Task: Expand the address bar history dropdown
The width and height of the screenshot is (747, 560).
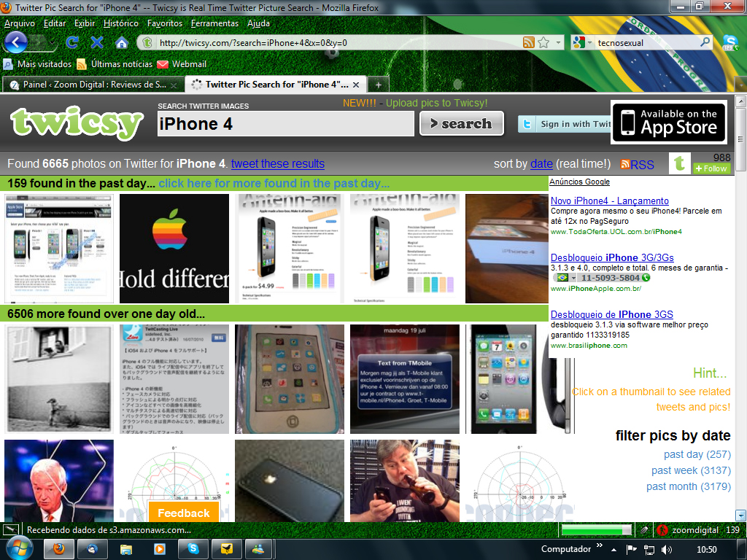Action: click(558, 42)
